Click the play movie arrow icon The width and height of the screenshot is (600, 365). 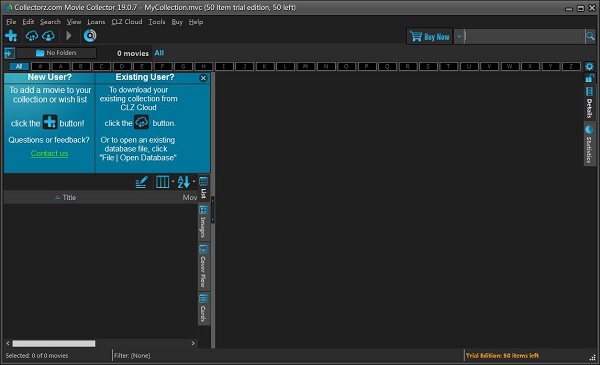pos(68,36)
